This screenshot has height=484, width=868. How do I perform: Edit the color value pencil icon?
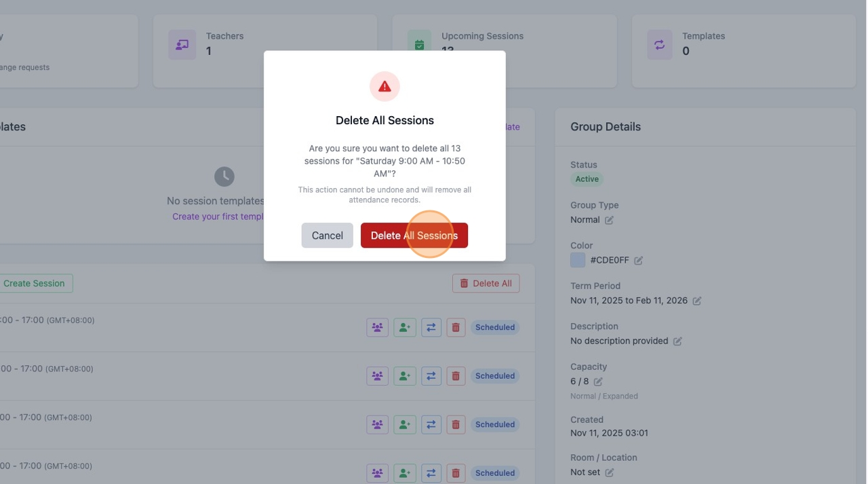[x=638, y=260]
